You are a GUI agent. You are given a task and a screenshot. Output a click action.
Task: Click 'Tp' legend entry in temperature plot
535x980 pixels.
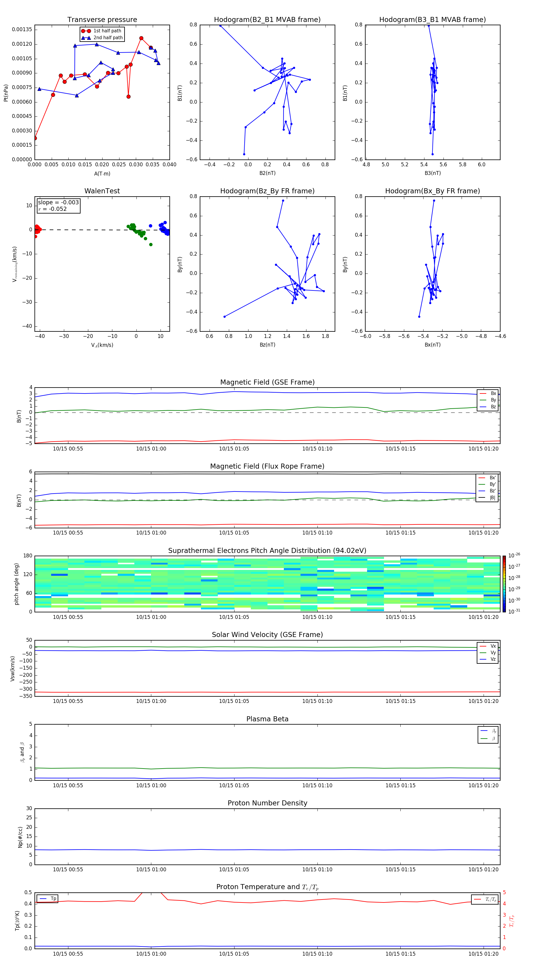(48, 899)
